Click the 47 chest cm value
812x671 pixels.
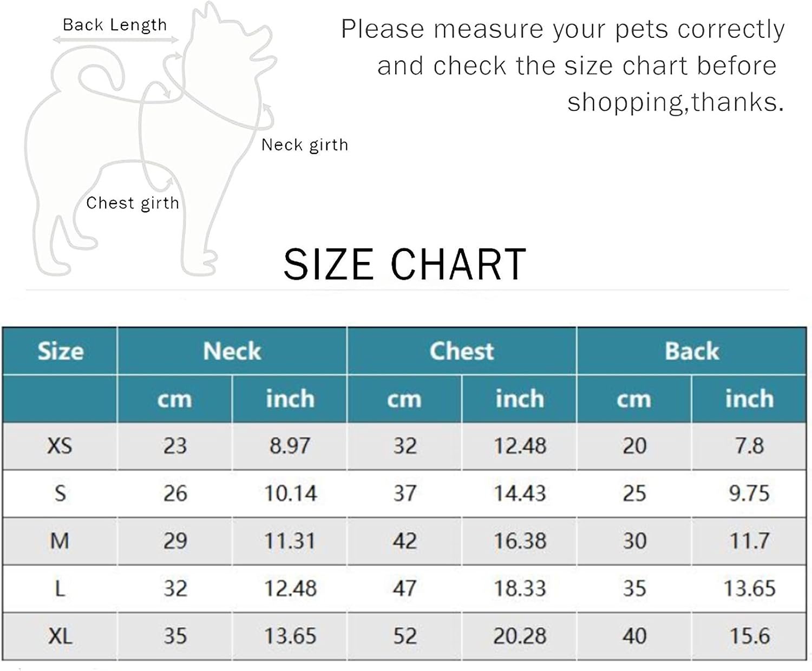point(404,588)
